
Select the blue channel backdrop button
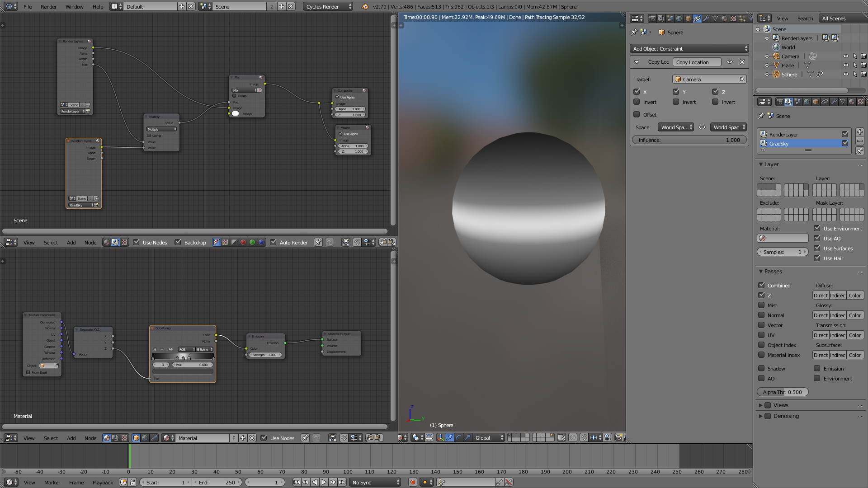[x=261, y=242]
